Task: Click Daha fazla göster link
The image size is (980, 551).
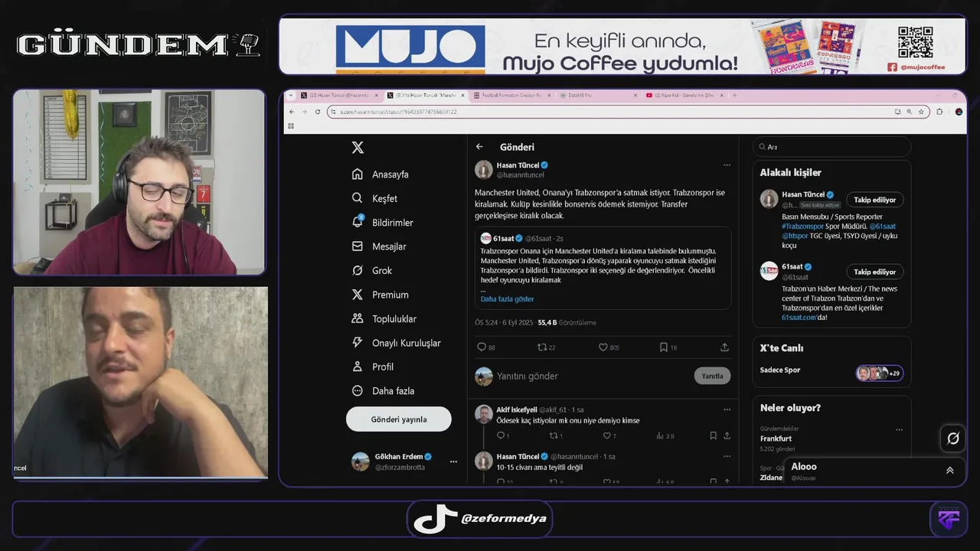Action: (x=508, y=299)
